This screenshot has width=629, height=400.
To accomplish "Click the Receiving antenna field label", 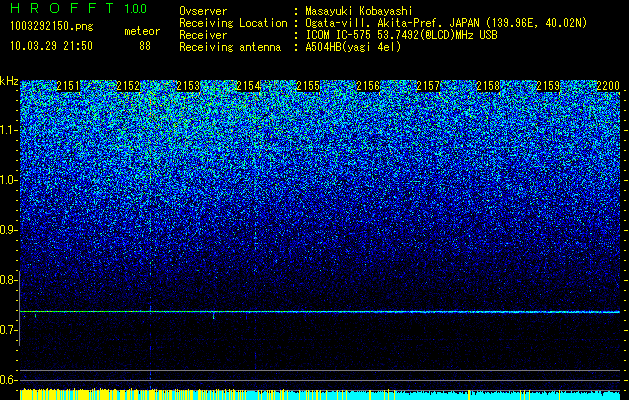I will click(x=230, y=47).
